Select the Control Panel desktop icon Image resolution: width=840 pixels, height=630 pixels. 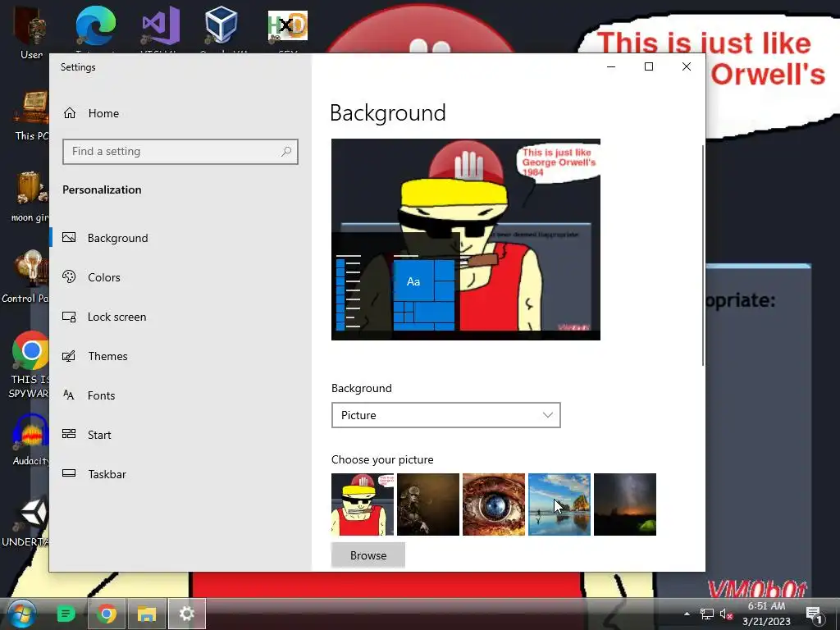coord(27,276)
